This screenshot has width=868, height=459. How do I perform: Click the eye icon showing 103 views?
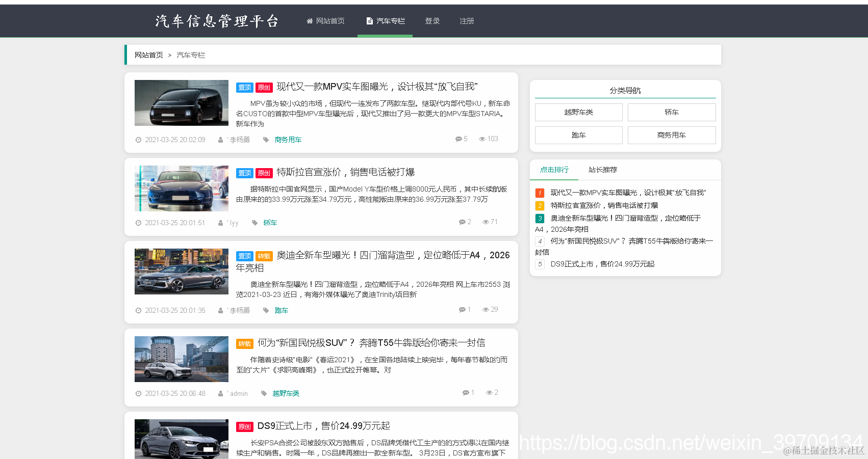482,139
